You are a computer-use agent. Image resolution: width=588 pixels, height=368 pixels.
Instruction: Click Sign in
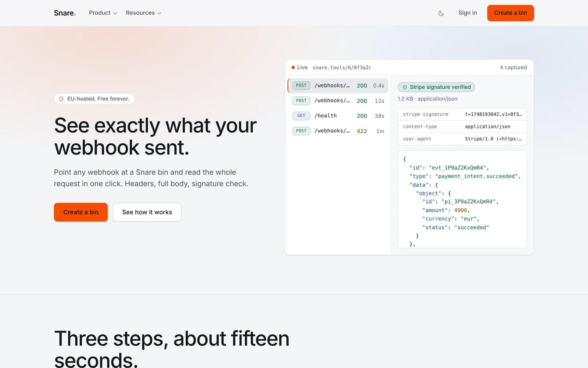467,13
